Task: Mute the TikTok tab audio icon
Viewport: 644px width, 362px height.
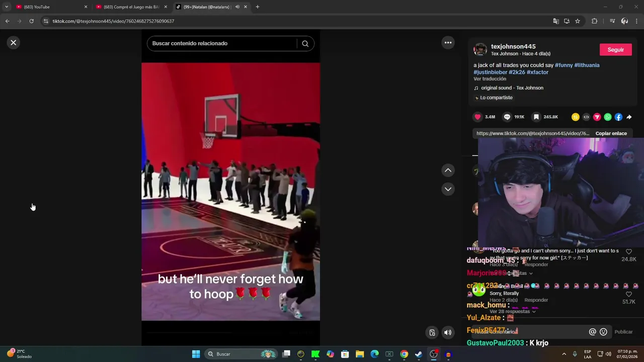Action: coord(237,7)
